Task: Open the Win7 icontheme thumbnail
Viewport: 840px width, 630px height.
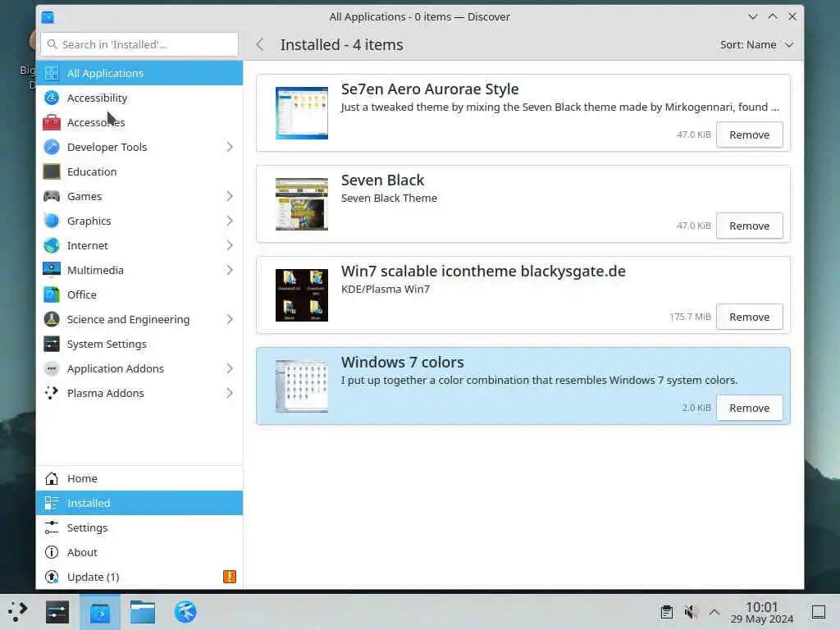Action: tap(302, 295)
